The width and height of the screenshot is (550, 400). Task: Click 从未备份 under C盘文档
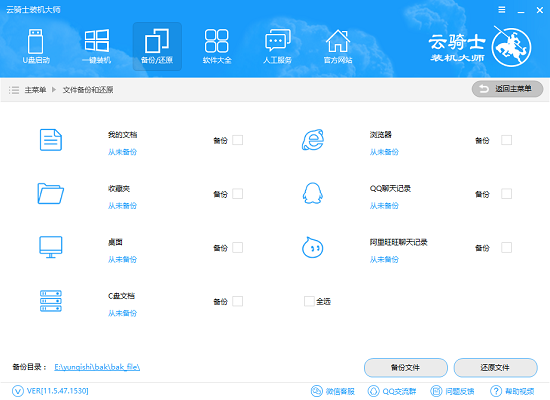122,313
